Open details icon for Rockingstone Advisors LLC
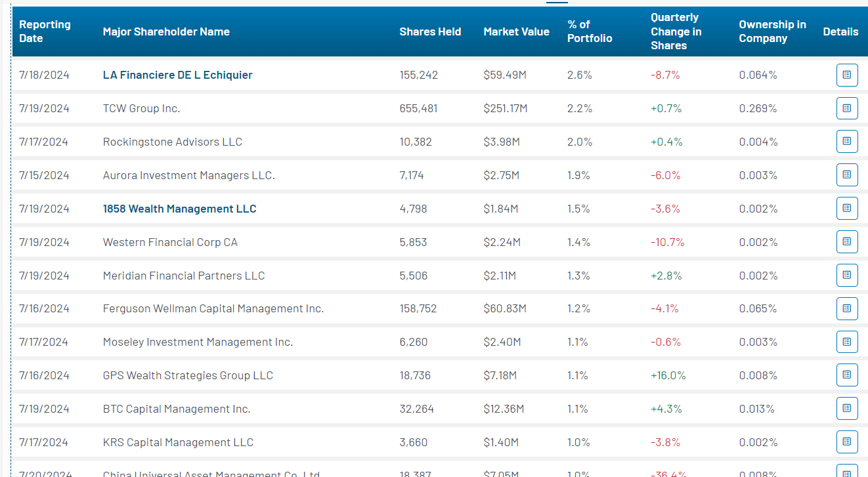This screenshot has width=868, height=477. click(847, 142)
